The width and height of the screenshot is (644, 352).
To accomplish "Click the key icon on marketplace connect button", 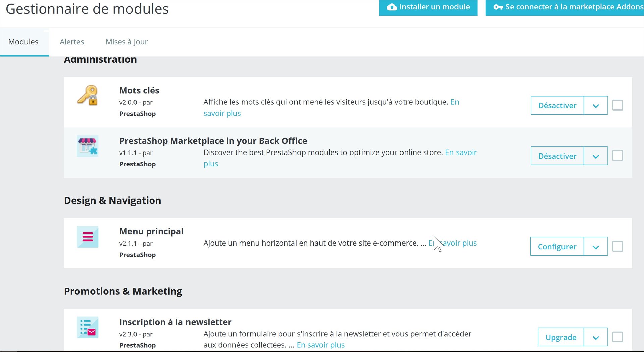I will (498, 7).
